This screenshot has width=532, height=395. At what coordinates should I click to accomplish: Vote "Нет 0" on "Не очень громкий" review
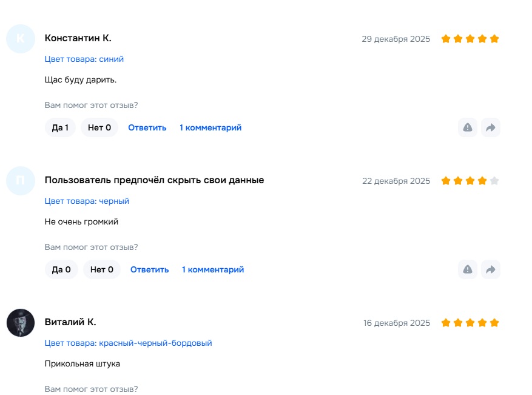pos(102,269)
